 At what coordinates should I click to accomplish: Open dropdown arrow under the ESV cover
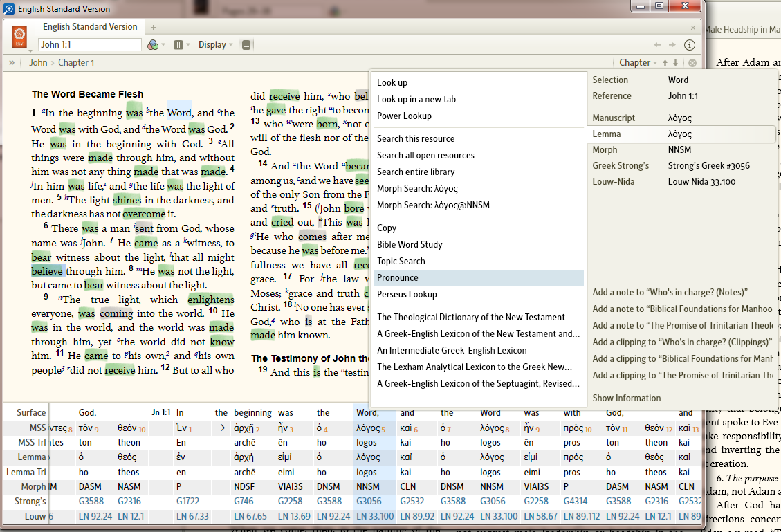tap(30, 51)
